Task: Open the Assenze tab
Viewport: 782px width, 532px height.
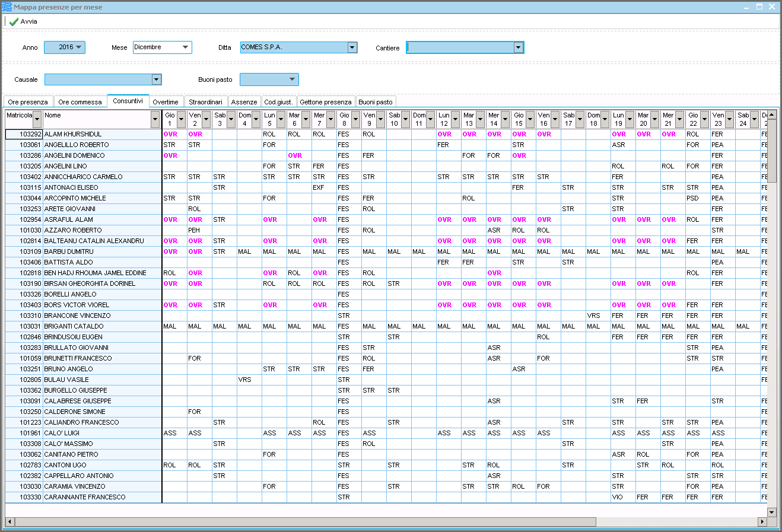Action: [x=244, y=102]
